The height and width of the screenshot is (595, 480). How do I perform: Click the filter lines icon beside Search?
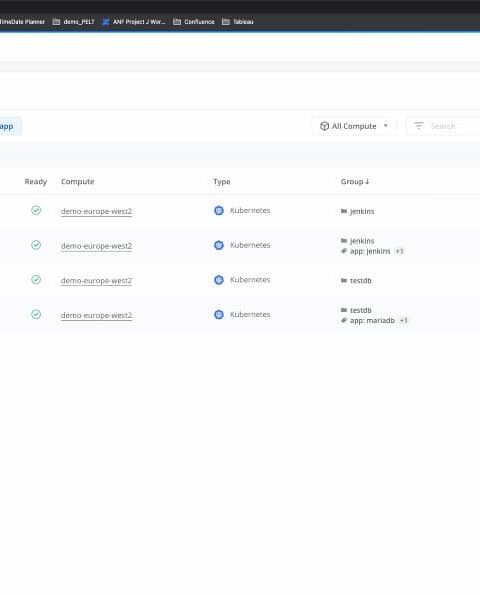tap(419, 126)
